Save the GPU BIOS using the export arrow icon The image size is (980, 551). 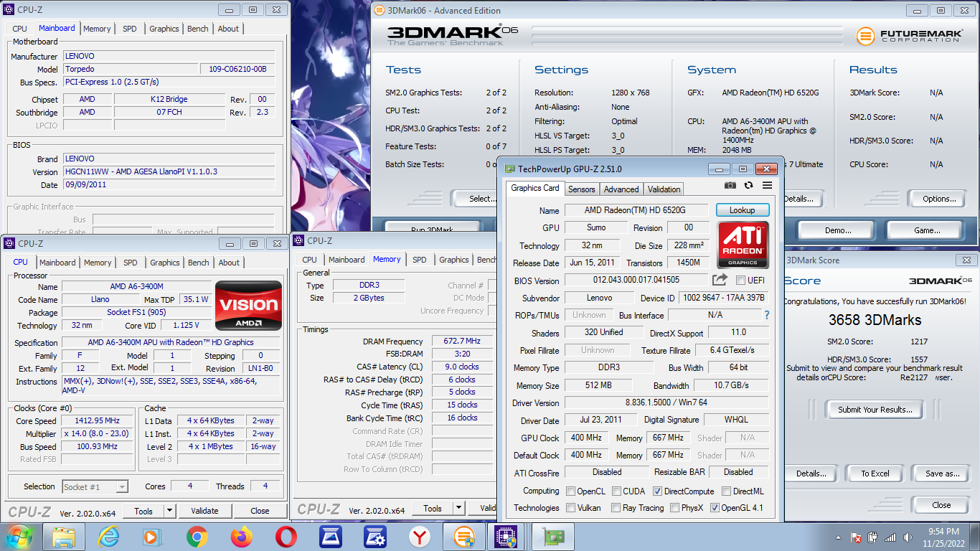click(719, 280)
